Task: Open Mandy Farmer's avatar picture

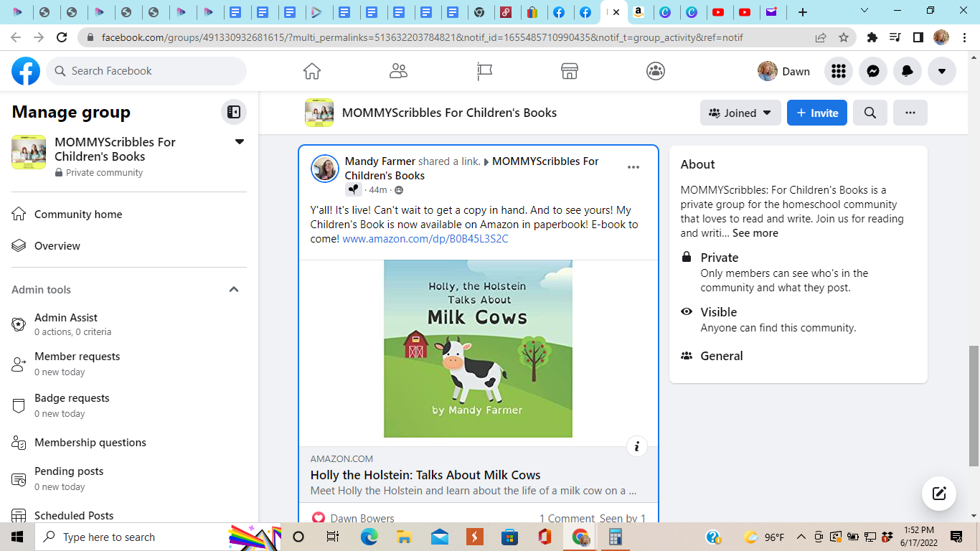Action: [x=325, y=169]
